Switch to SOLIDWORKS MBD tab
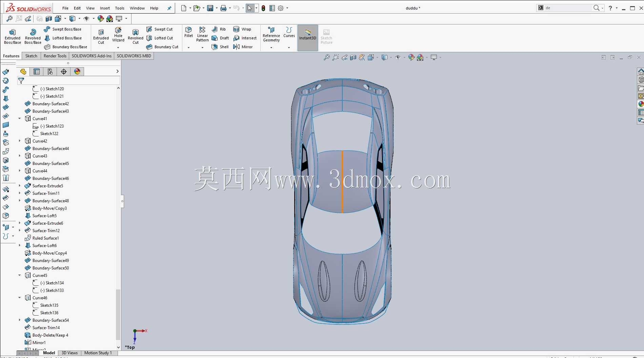The width and height of the screenshot is (644, 358). pyautogui.click(x=134, y=56)
